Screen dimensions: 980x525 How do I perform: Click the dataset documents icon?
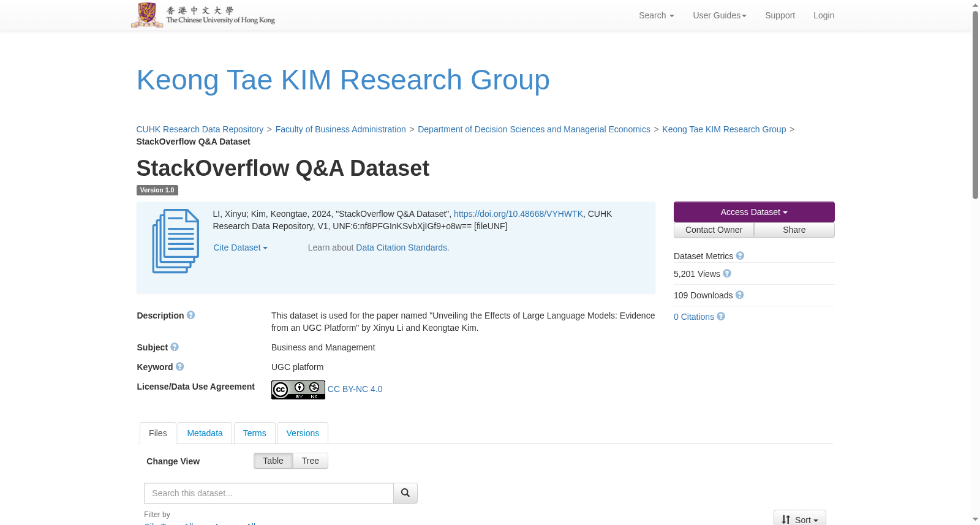click(176, 241)
